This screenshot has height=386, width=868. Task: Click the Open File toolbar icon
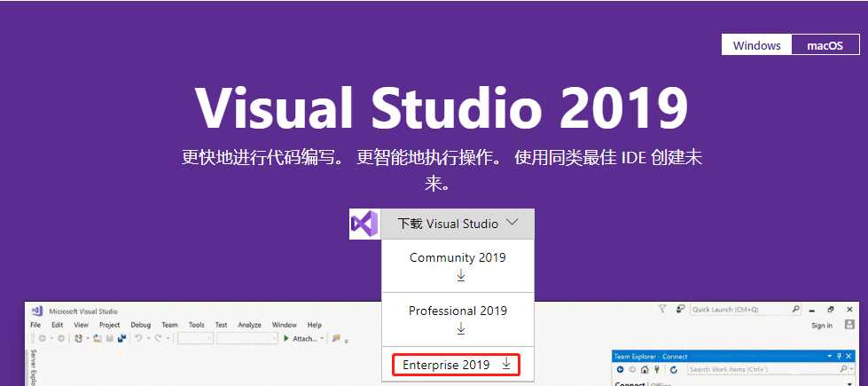tap(97, 338)
